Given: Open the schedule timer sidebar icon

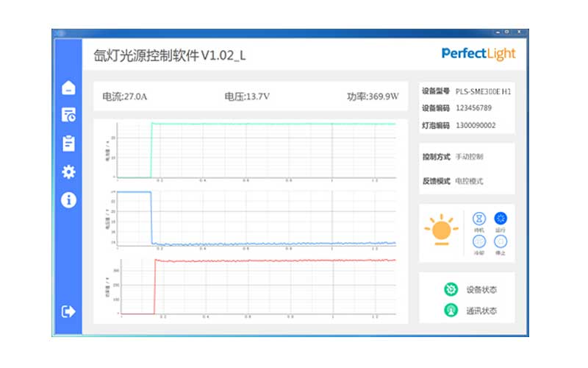Looking at the screenshot, I should click(x=68, y=115).
